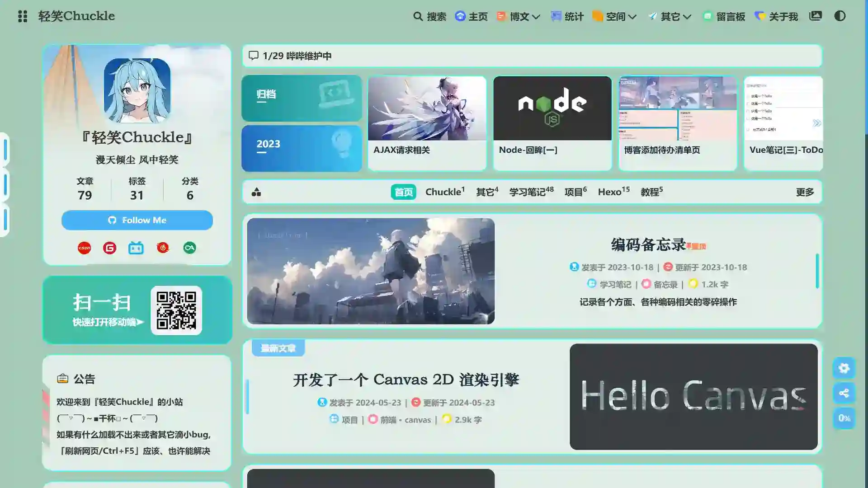Click the 更多 categories link
Viewport: 868px width, 488px height.
point(804,192)
